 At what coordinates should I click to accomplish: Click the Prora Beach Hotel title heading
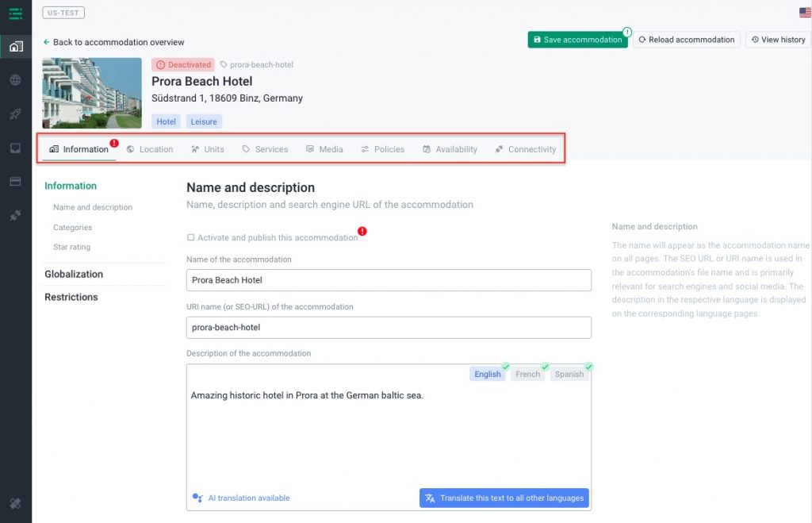pos(202,82)
